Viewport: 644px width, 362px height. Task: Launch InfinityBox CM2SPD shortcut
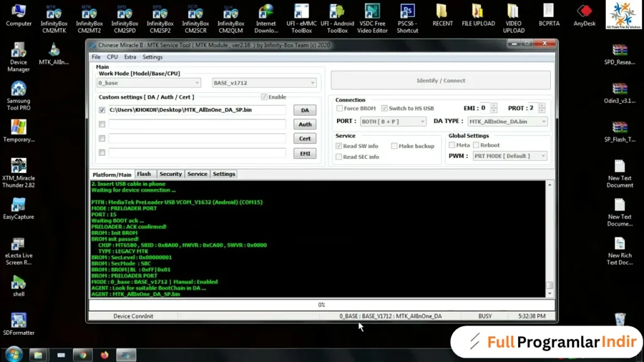coord(125,19)
